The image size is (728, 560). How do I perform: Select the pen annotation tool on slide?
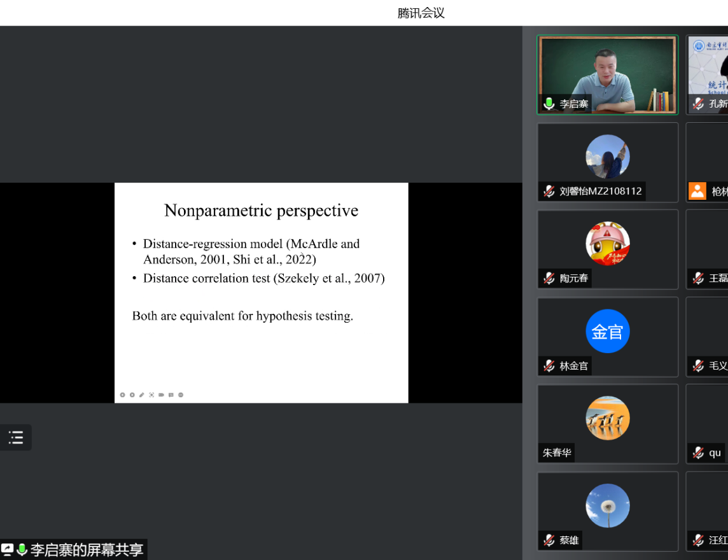142,395
